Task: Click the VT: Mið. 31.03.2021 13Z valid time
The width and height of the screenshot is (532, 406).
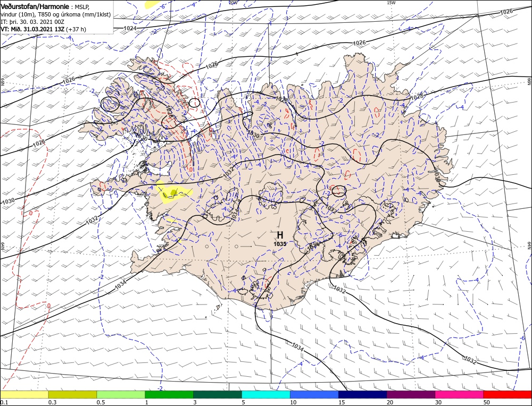Action: (x=32, y=29)
